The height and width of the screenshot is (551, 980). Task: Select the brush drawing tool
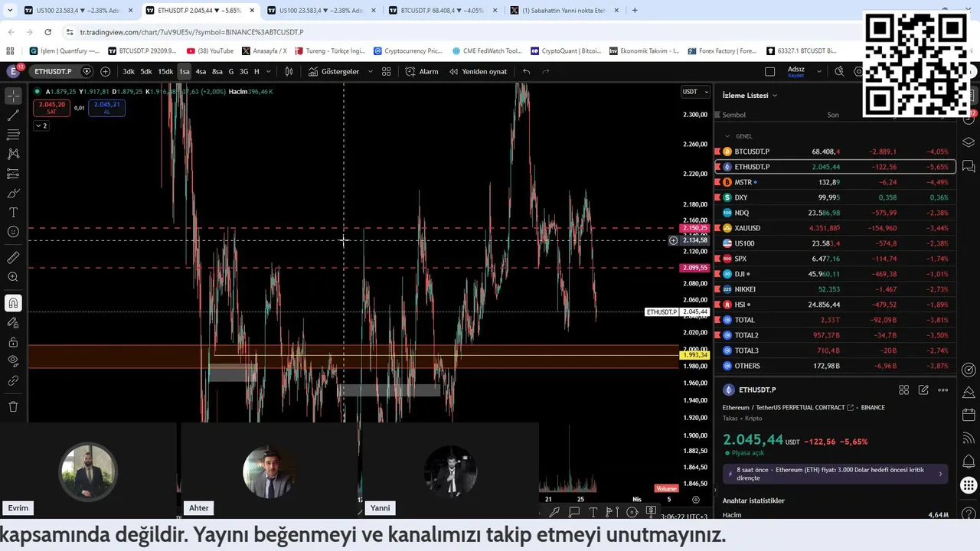(x=13, y=193)
